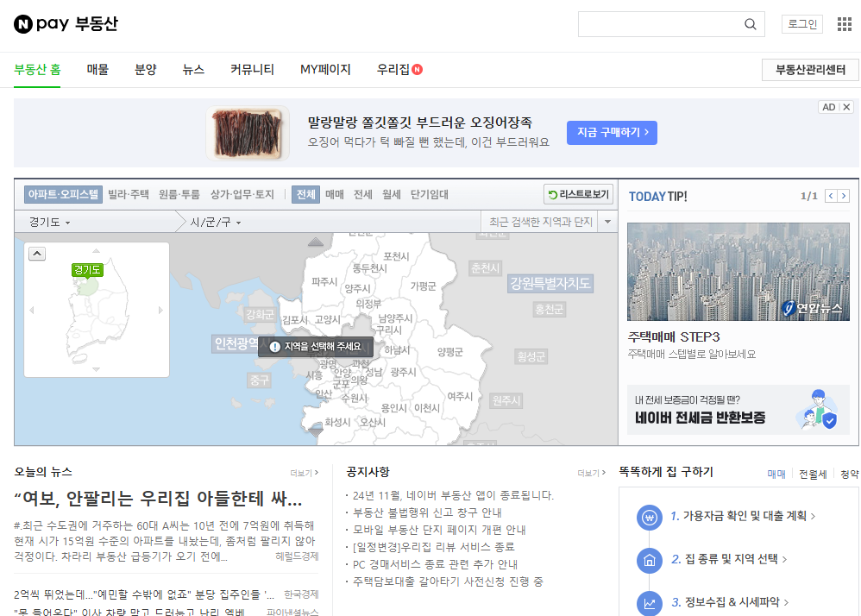Screen dimensions: 861x616
Task: Click the squid jerky ad image
Action: point(248,134)
